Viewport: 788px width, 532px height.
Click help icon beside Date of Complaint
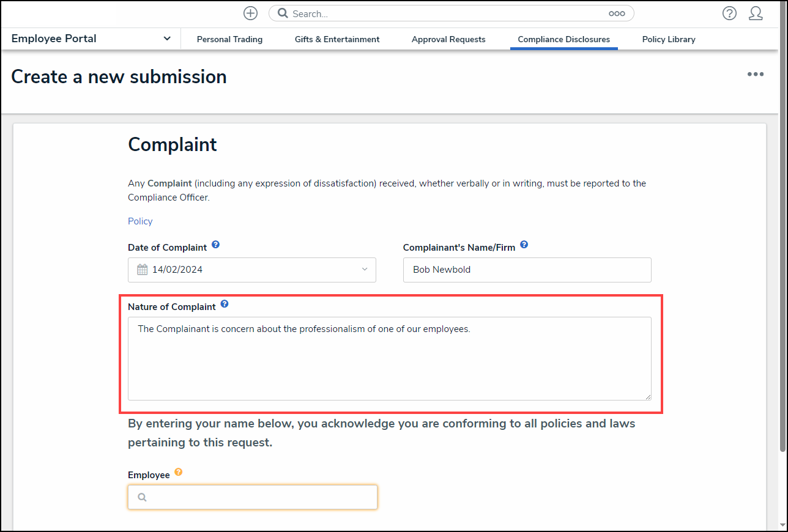(215, 245)
